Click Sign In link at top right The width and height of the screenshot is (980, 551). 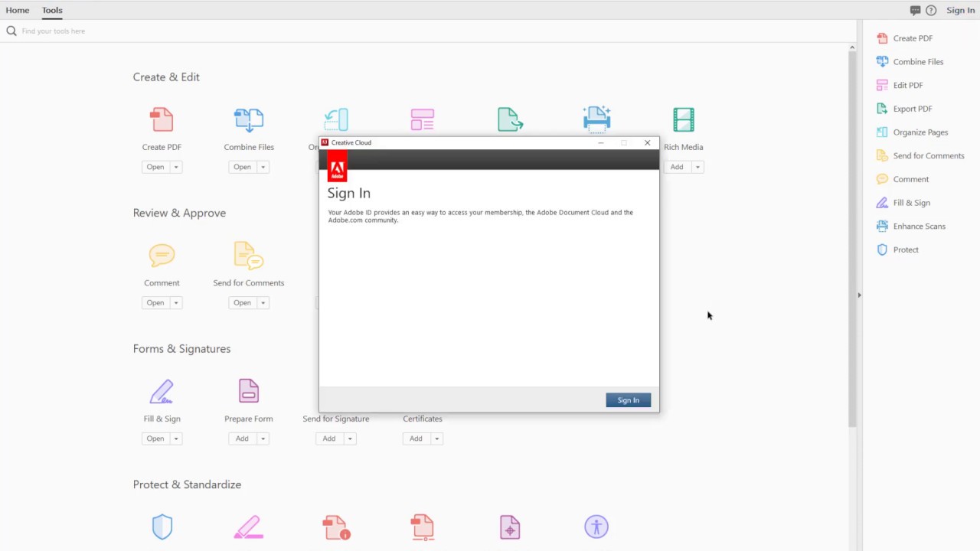coord(960,11)
